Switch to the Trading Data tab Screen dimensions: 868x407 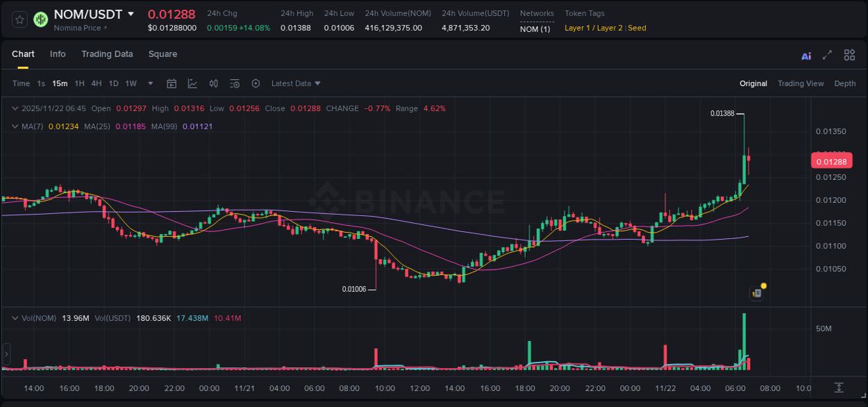click(x=107, y=54)
